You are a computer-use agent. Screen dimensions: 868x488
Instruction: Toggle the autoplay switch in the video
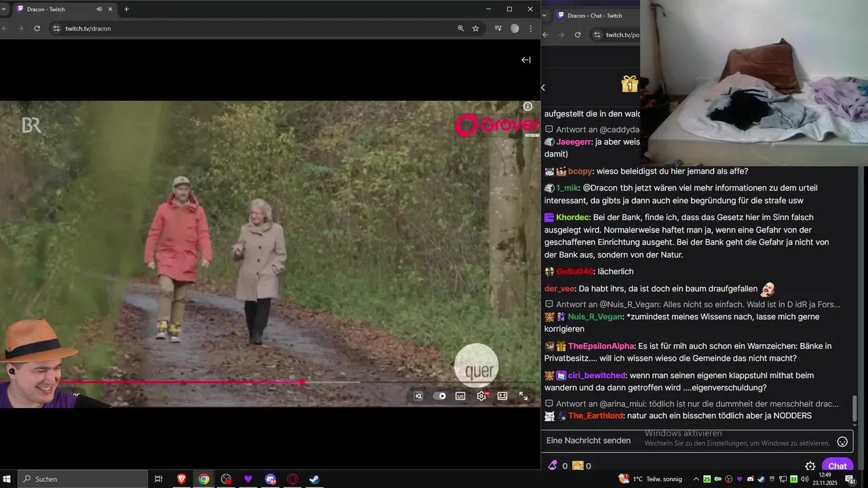(441, 396)
